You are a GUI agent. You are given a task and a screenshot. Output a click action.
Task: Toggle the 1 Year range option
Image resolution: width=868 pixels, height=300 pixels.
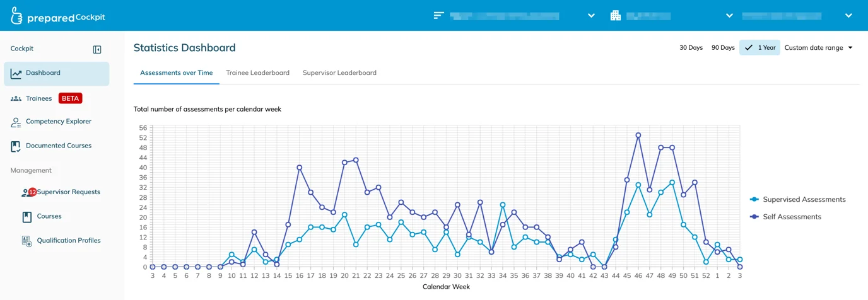click(759, 48)
